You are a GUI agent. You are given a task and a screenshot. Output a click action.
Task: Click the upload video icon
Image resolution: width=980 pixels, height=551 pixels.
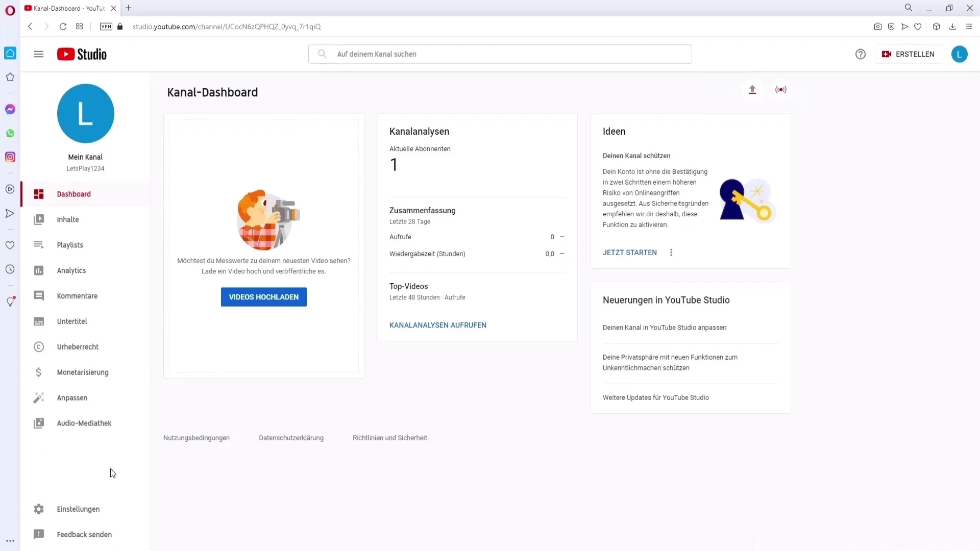click(x=752, y=89)
